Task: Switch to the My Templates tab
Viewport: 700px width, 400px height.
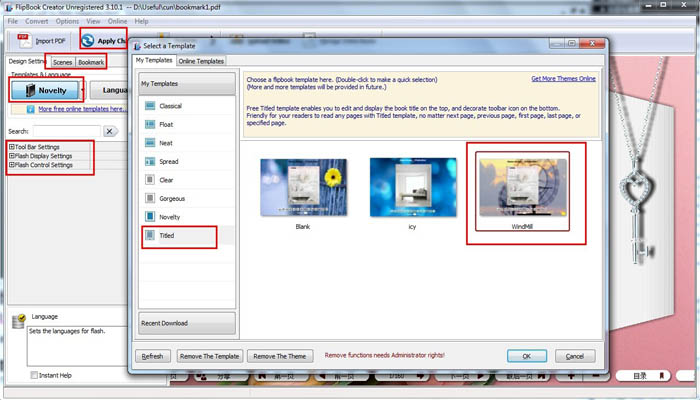Action: coord(154,60)
